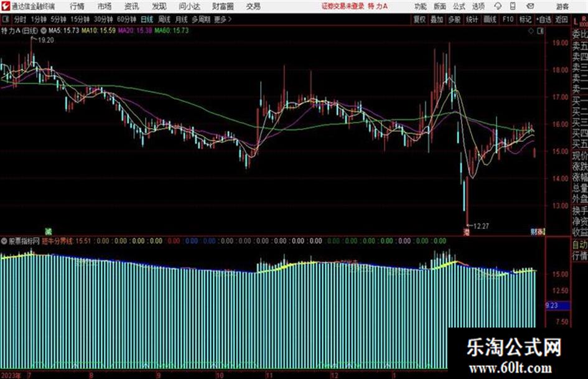Select the 周线 weekly period tab
This screenshot has width=588, height=379.
tap(164, 19)
